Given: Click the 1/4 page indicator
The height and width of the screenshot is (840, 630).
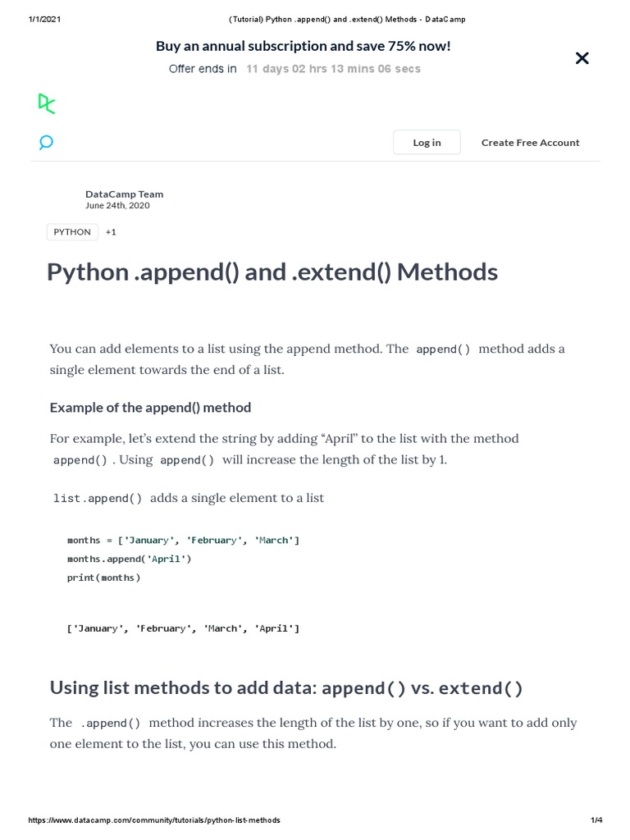Looking at the screenshot, I should [596, 820].
